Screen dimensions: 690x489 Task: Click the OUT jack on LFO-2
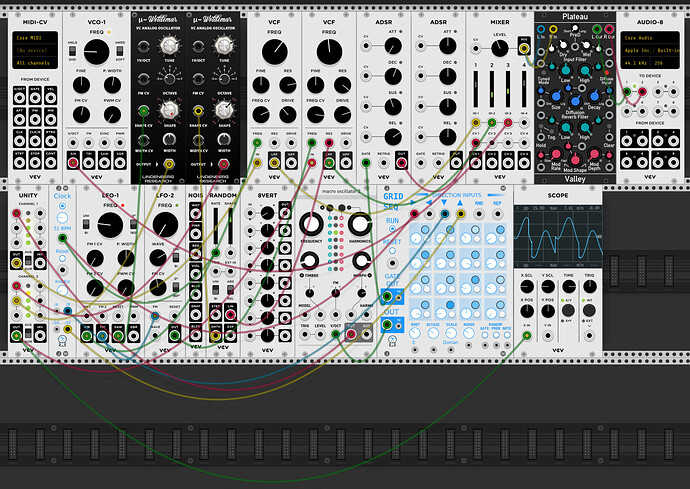point(174,336)
